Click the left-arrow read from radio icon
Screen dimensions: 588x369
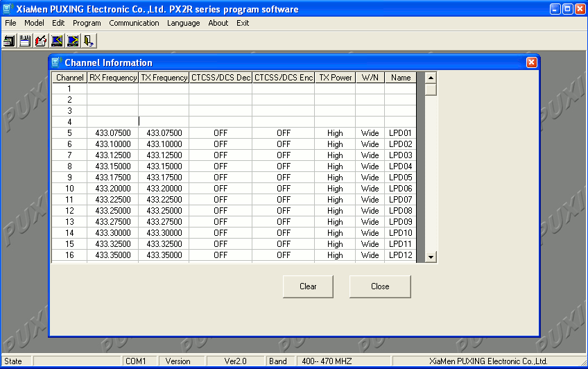(57, 40)
